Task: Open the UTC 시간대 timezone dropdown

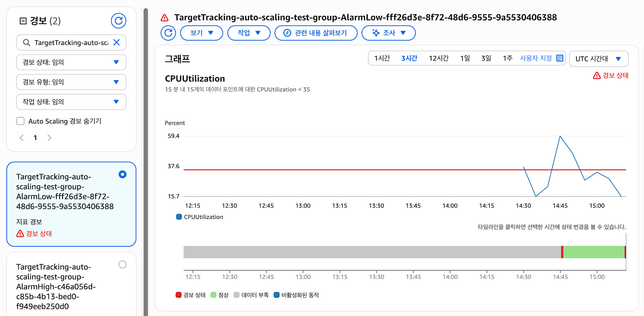Action: tap(599, 59)
